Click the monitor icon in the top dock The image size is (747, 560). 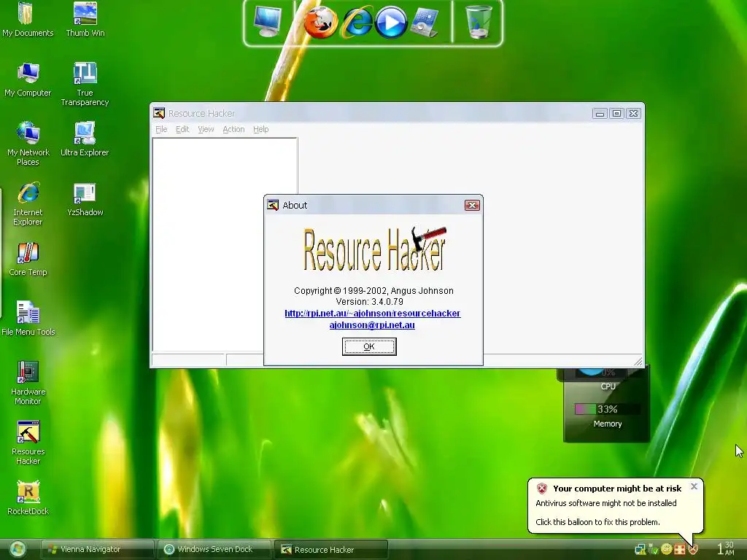[x=267, y=22]
